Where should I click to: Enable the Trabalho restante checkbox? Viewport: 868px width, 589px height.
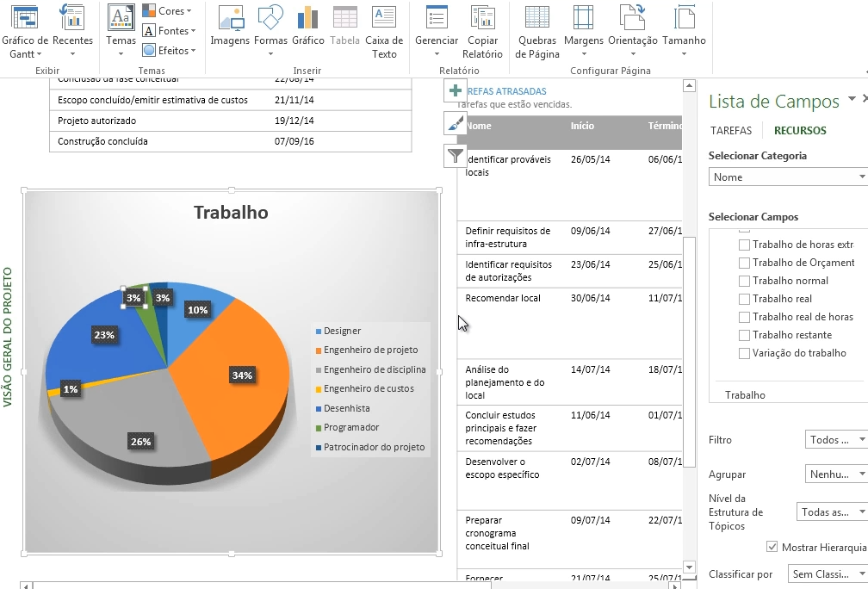744,335
